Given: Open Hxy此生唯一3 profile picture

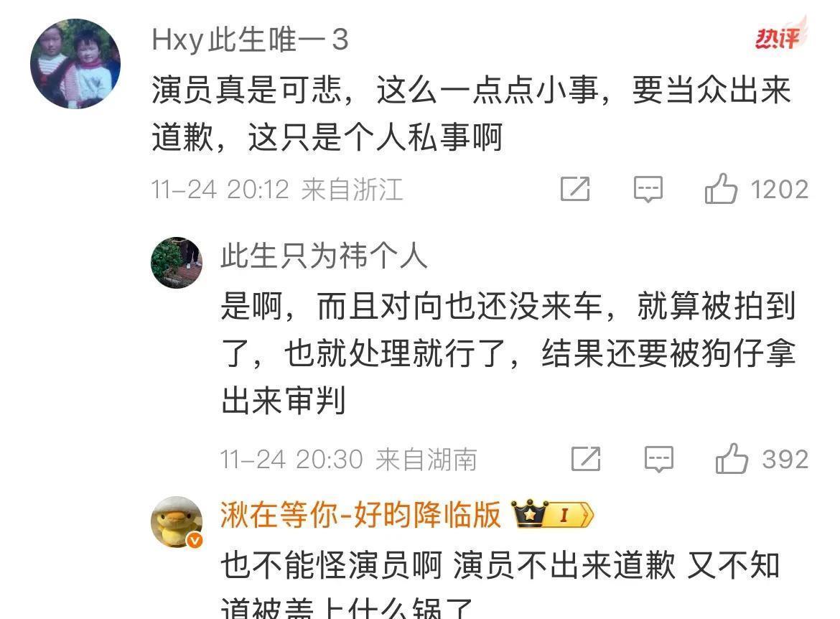Looking at the screenshot, I should tap(75, 64).
